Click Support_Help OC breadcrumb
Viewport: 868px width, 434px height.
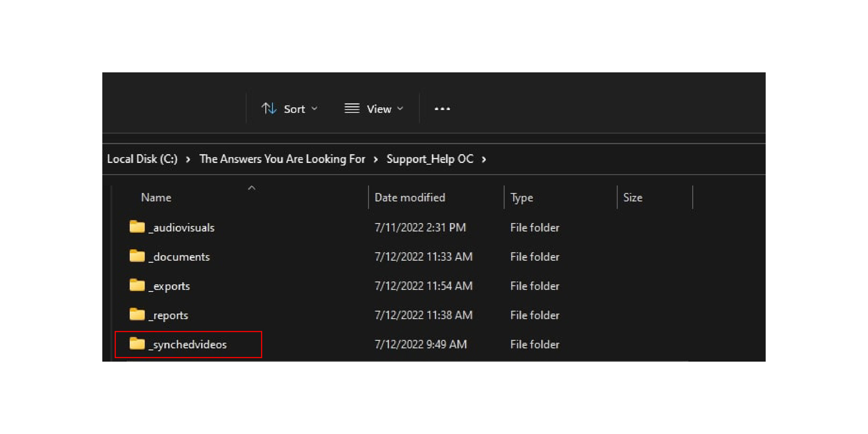[430, 159]
